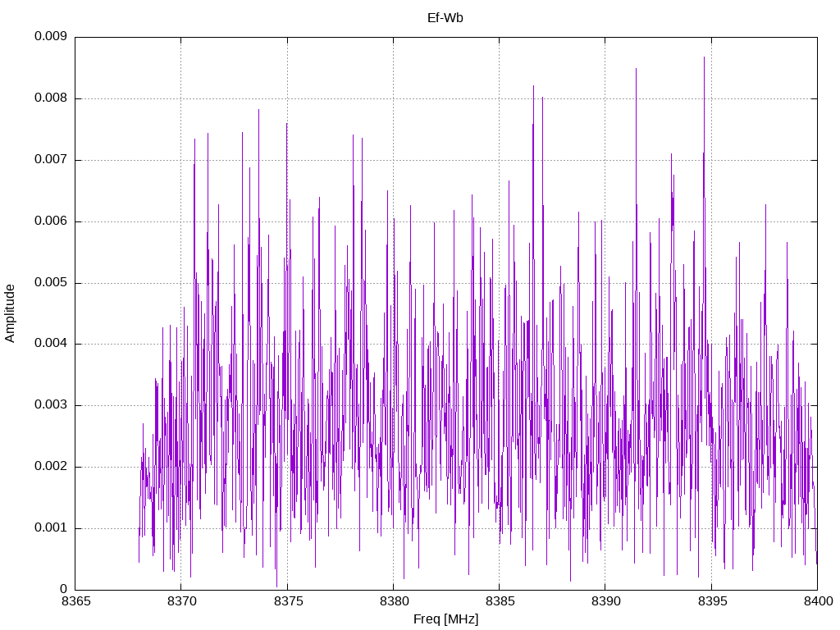Click the y-axis tick label 0.004
The image size is (840, 630).
pos(51,344)
